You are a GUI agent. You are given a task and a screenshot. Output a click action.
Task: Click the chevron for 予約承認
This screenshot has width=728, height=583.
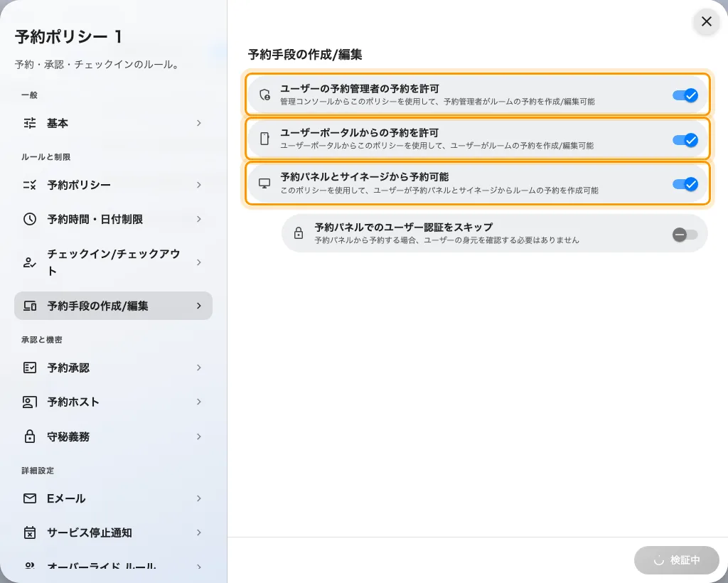[199, 368]
